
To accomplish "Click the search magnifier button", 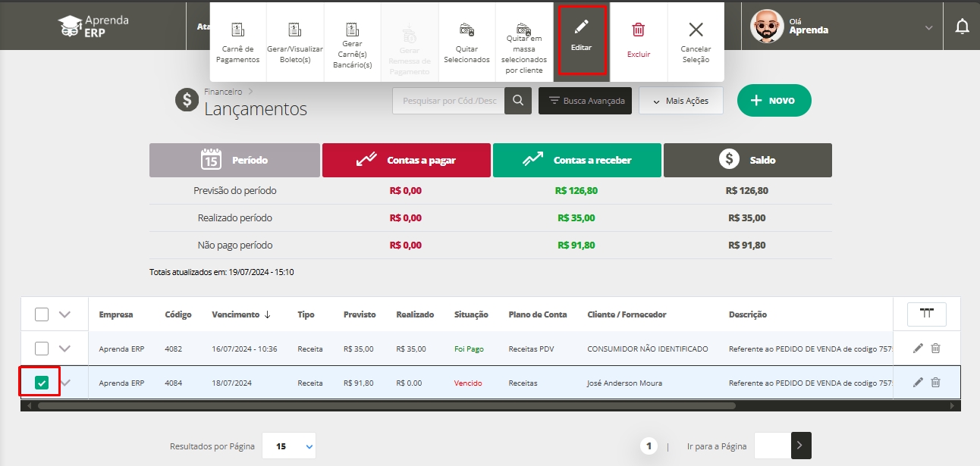I will 518,101.
